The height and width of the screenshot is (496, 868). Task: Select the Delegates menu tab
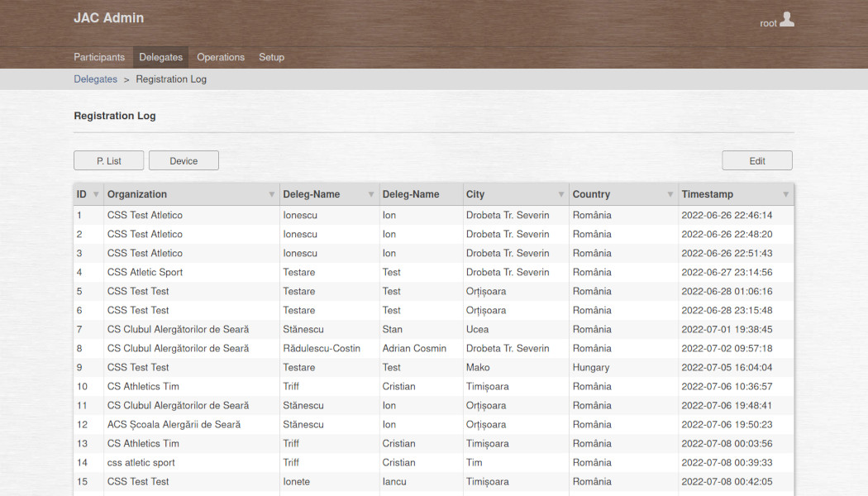[160, 57]
